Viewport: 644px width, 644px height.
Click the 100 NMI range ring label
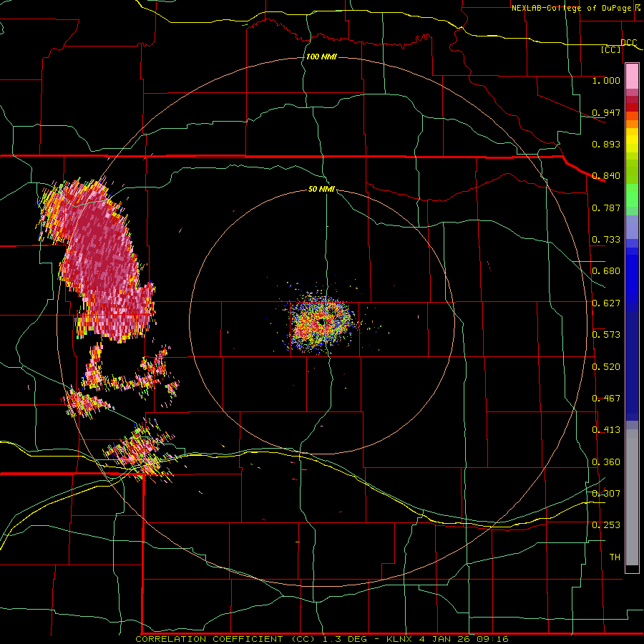coord(321,57)
